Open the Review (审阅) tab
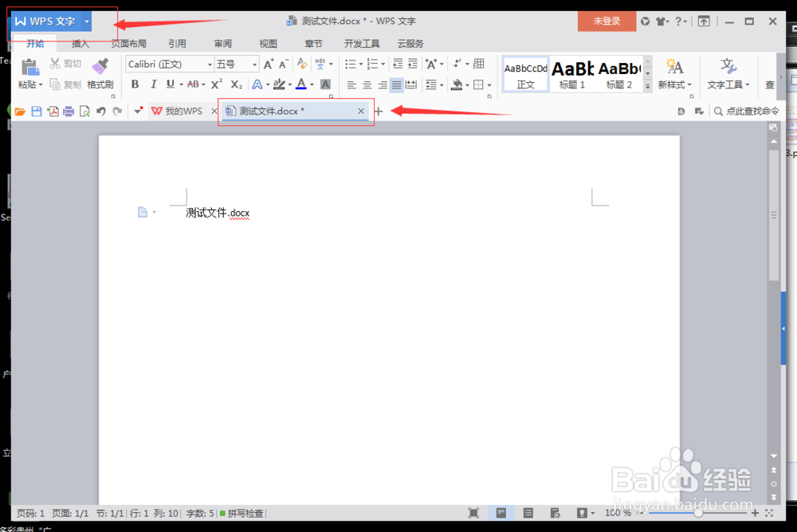The image size is (797, 532). [x=222, y=44]
